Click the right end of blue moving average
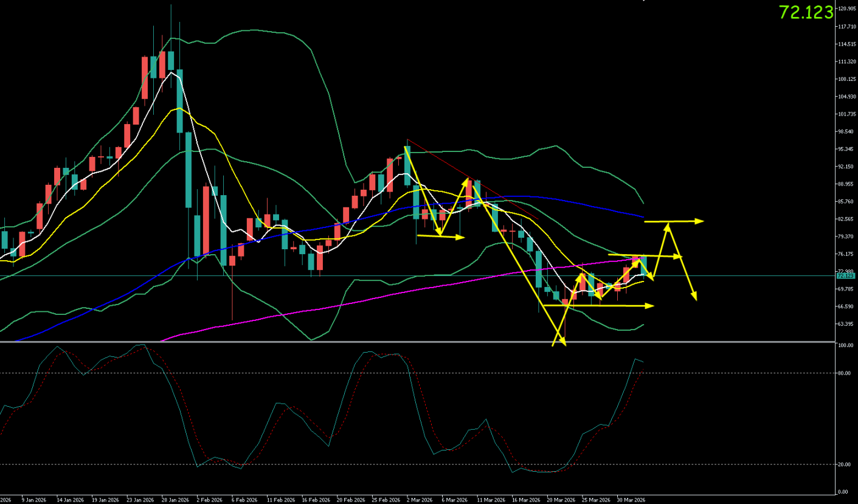The image size is (858, 504). (642, 216)
